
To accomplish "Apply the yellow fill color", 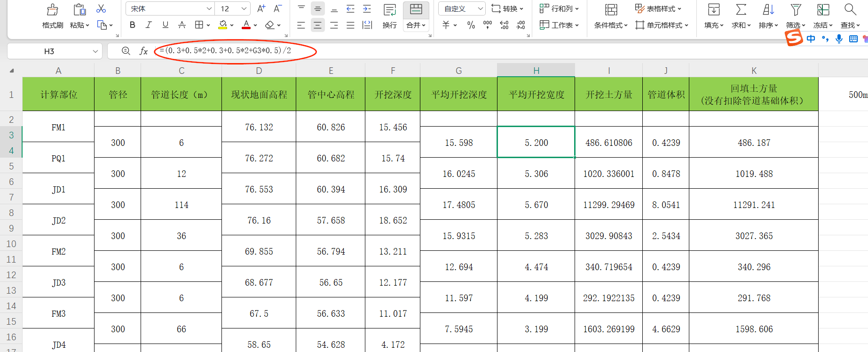I will point(223,25).
